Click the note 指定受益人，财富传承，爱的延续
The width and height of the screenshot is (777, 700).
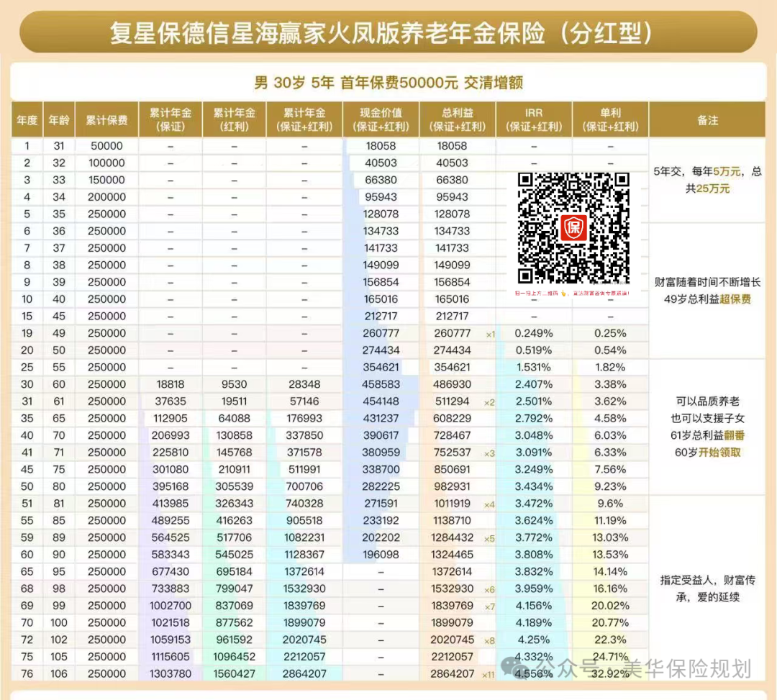pos(707,588)
